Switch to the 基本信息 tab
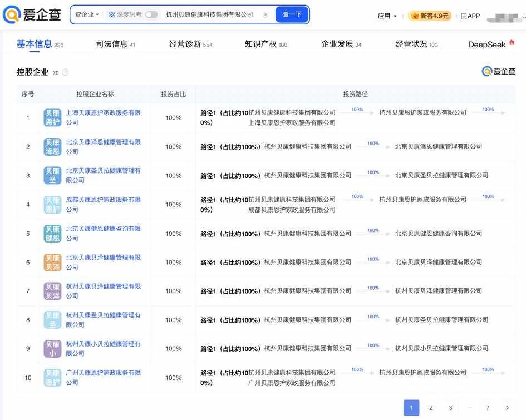526x420 pixels. pos(40,45)
